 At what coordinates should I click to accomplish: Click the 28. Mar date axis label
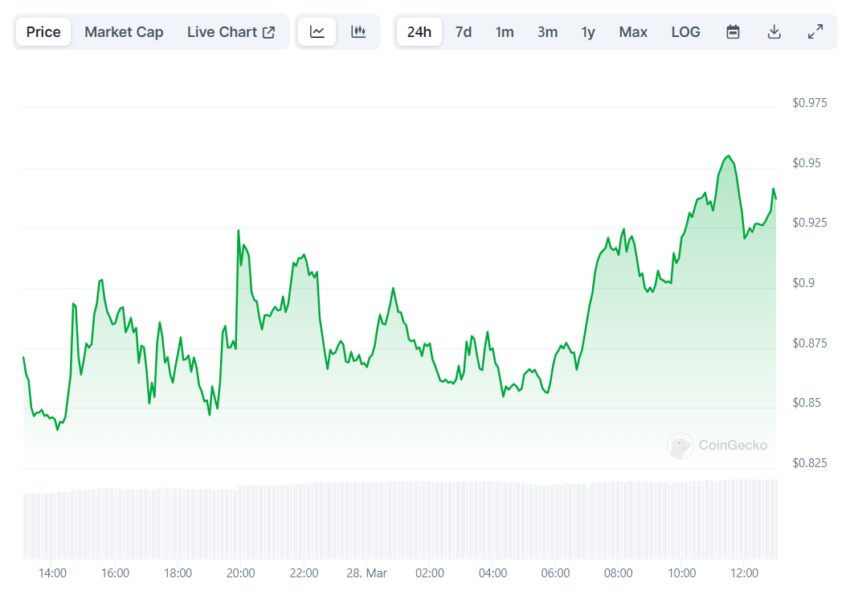tap(367, 573)
